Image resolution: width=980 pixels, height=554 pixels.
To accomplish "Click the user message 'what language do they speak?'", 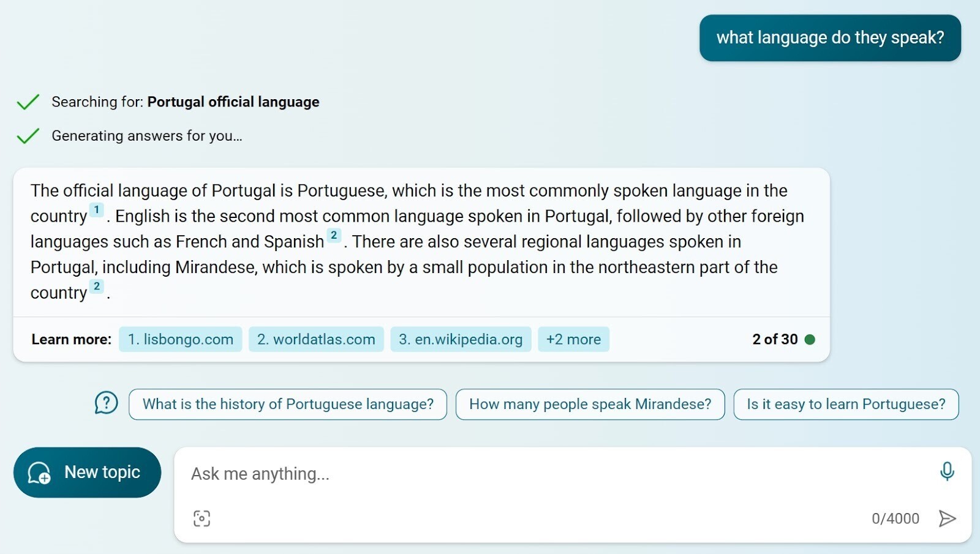I will click(830, 37).
